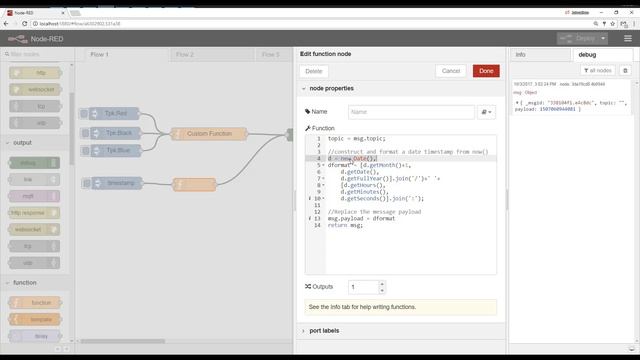The width and height of the screenshot is (640, 360).
Task: Click the info marker on line 13
Action: 310,218
